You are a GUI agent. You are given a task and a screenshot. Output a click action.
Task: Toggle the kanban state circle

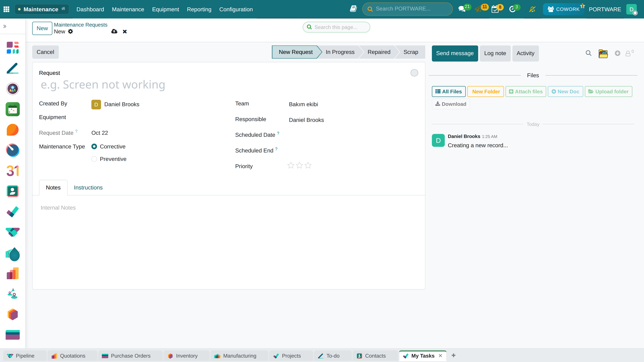coord(414,73)
